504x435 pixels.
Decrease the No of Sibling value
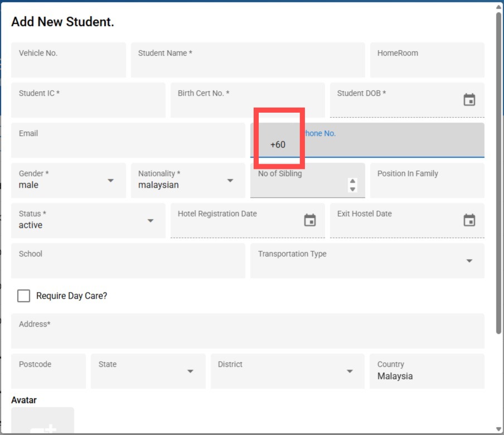point(352,189)
